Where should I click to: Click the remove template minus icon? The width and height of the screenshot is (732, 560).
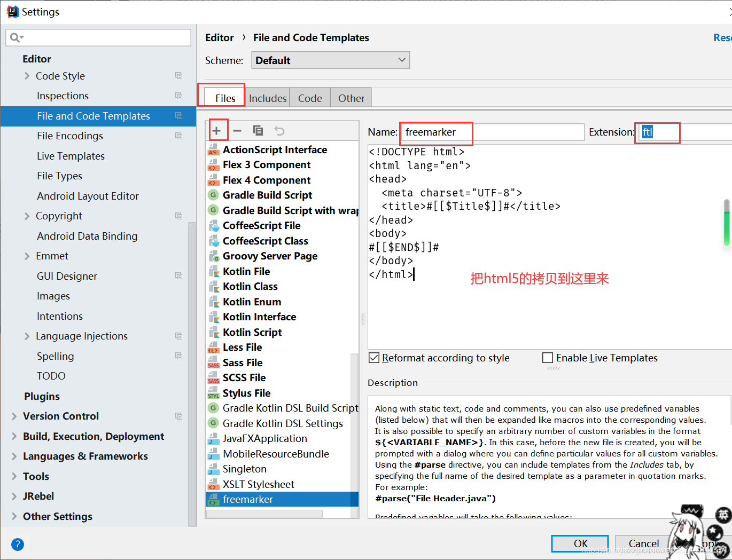237,130
